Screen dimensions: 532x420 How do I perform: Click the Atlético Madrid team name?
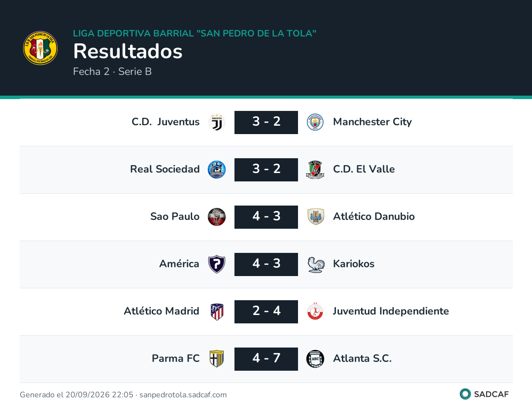tap(162, 312)
